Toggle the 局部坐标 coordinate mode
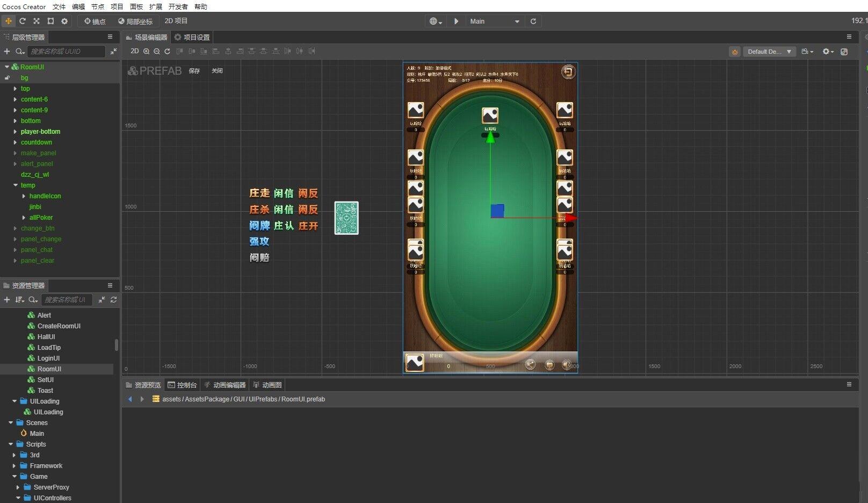The width and height of the screenshot is (868, 503). pyautogui.click(x=135, y=21)
